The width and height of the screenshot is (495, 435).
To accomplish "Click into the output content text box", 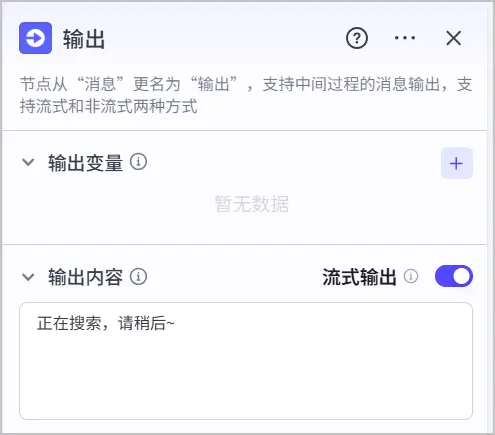I will [x=246, y=361].
